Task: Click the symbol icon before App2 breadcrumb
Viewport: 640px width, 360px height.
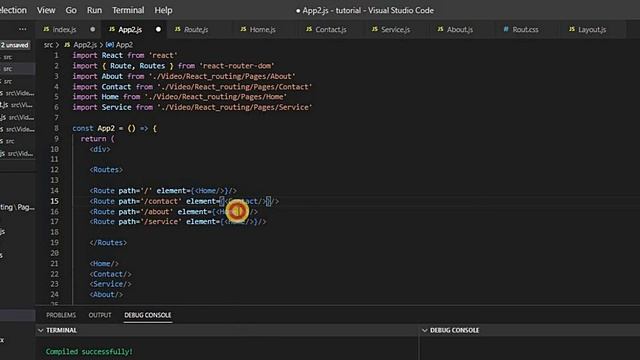Action: coord(109,45)
